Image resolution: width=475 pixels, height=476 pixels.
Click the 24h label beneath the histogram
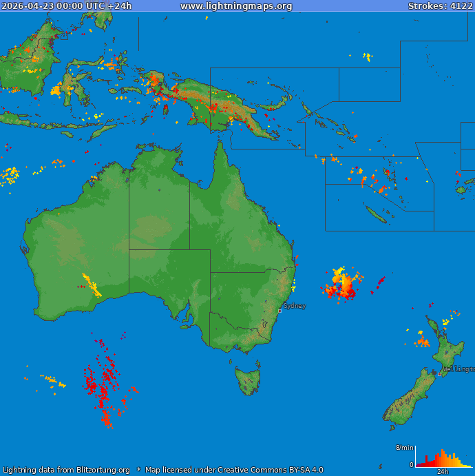[x=443, y=472]
